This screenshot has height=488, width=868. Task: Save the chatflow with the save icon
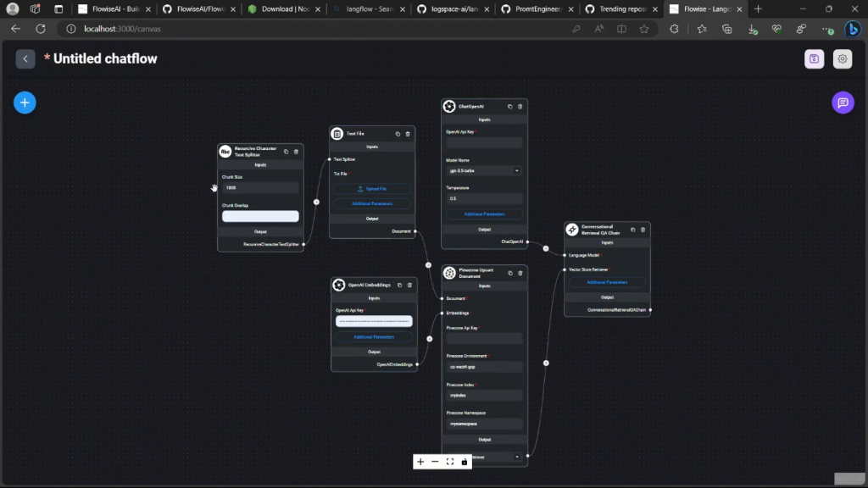click(814, 58)
